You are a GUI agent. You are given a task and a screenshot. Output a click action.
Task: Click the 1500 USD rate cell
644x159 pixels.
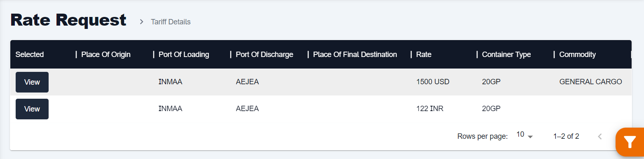click(x=433, y=82)
